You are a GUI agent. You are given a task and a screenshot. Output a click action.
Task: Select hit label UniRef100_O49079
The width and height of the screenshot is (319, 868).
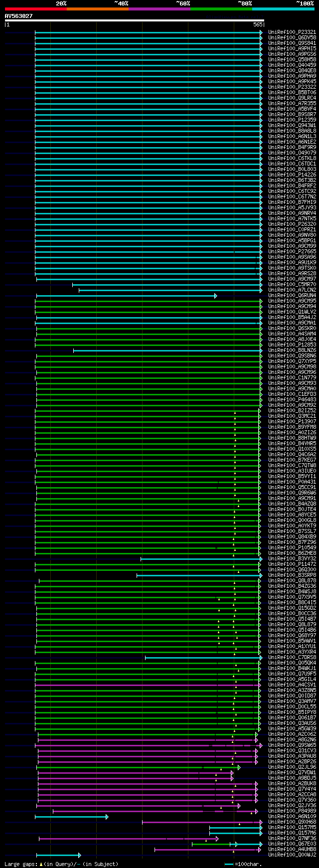[292, 153]
